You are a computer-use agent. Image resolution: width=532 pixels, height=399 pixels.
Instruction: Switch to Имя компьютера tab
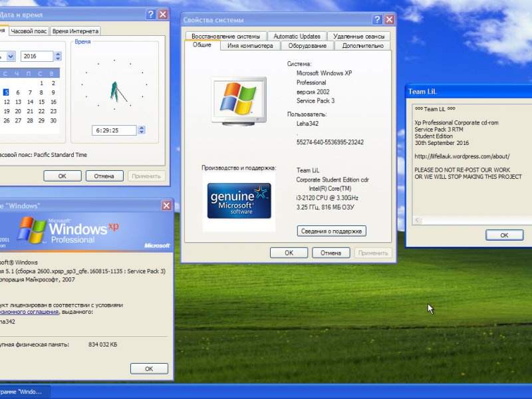tap(250, 45)
